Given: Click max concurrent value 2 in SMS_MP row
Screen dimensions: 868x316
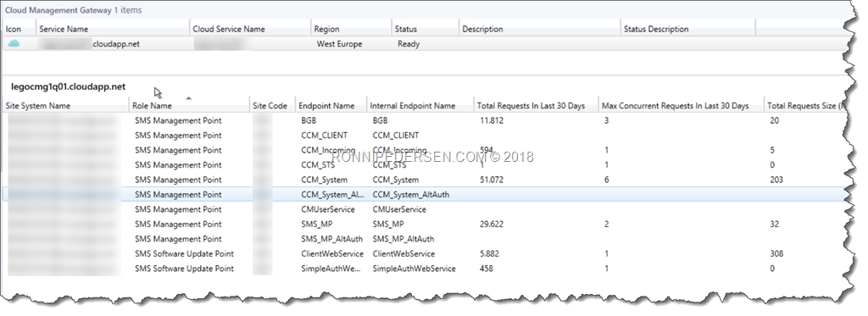Looking at the screenshot, I should pos(607,225).
